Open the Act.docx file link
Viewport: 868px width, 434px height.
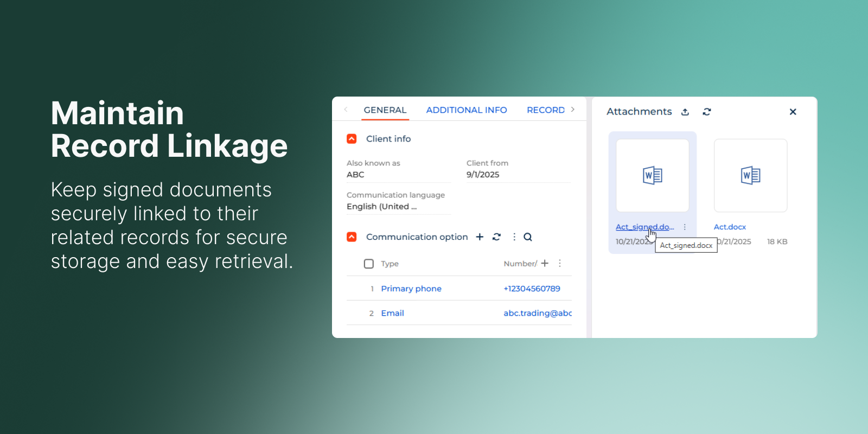click(730, 227)
